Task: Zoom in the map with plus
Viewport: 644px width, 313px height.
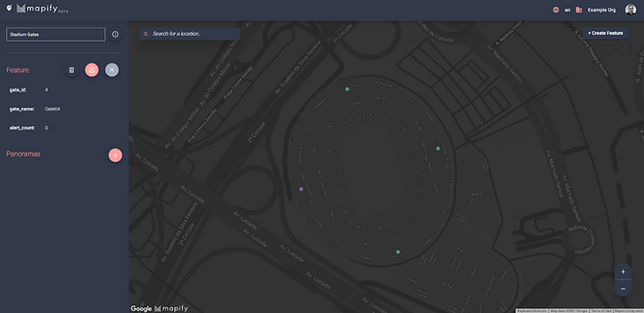Action: click(x=623, y=271)
